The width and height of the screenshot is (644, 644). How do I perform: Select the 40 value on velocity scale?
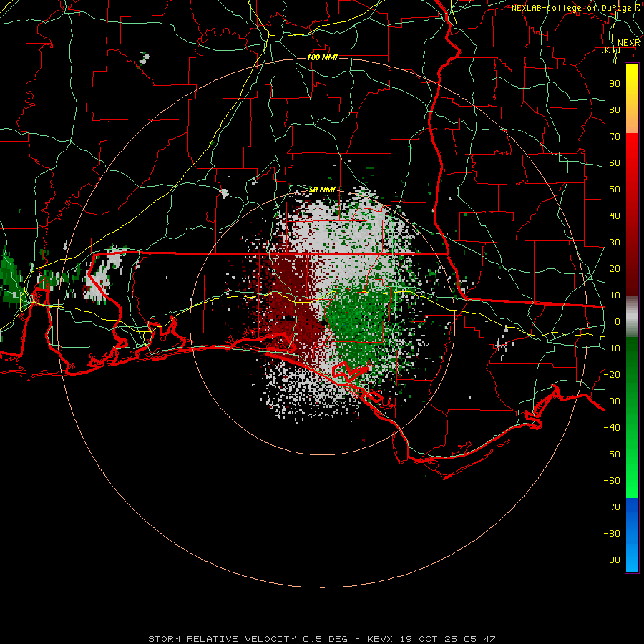click(615, 215)
